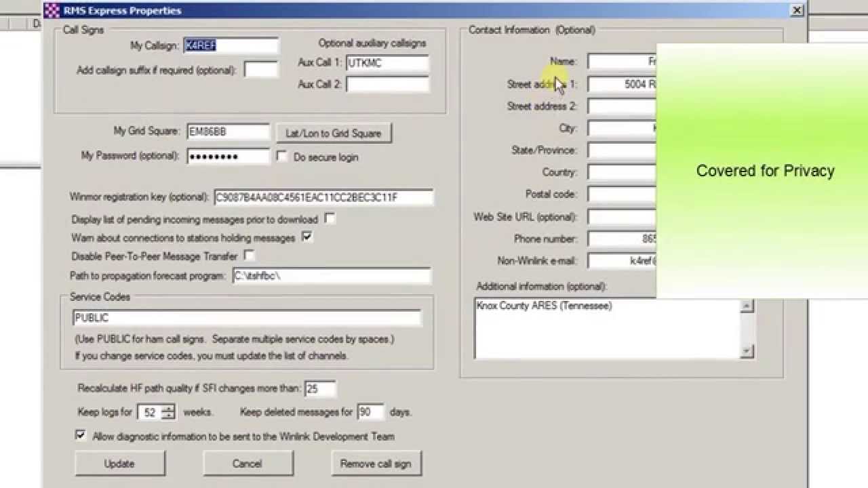This screenshot has width=868, height=488.
Task: Close the RMS Express Properties dialog
Action: coord(797,10)
